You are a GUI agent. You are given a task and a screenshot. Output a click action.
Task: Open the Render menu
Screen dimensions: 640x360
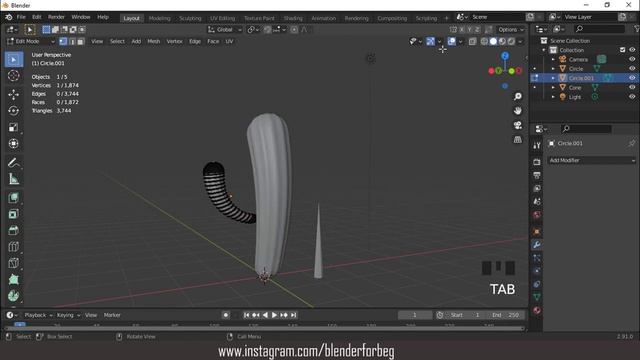[x=56, y=17]
